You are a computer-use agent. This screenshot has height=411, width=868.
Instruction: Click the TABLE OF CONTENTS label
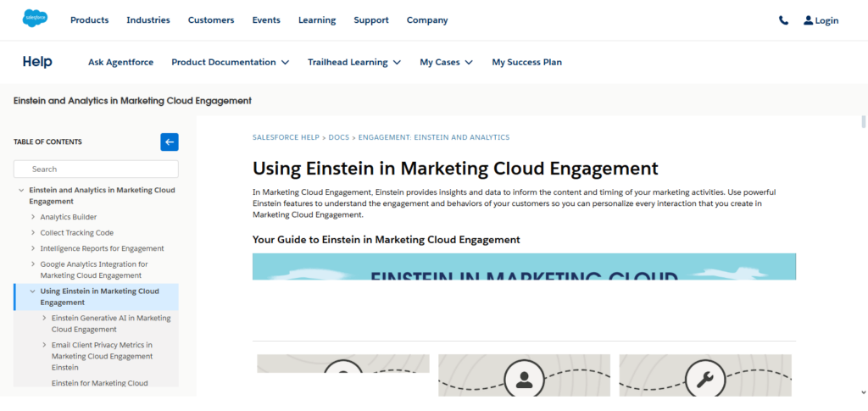coord(47,142)
